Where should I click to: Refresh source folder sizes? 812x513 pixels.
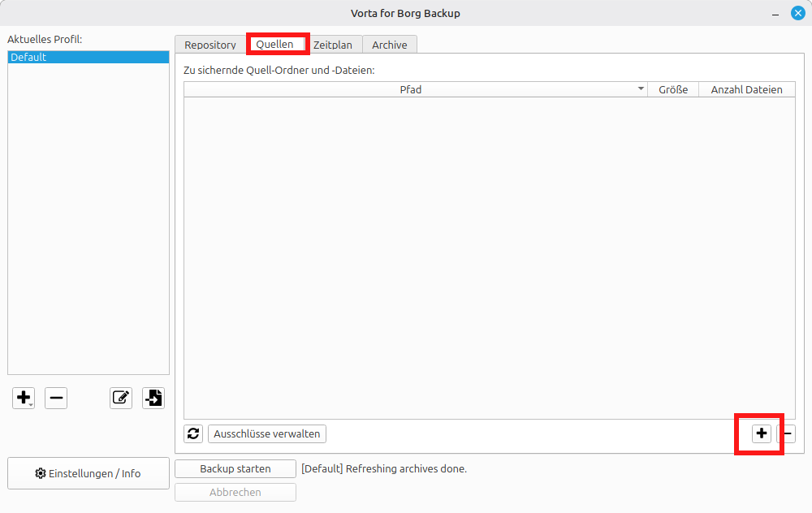[193, 433]
